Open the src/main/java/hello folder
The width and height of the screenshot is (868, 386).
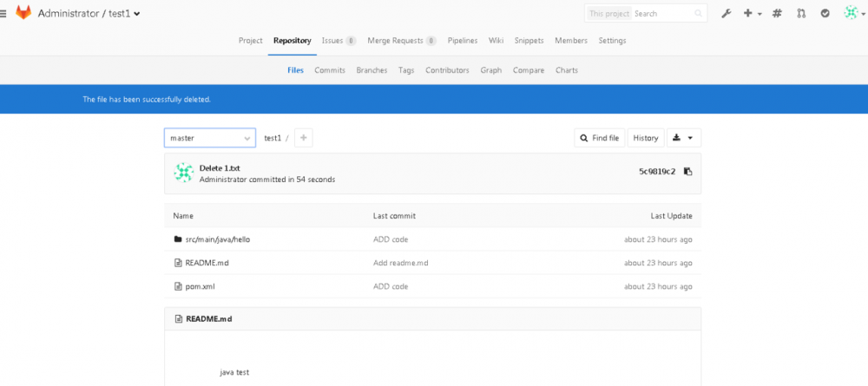pos(218,239)
